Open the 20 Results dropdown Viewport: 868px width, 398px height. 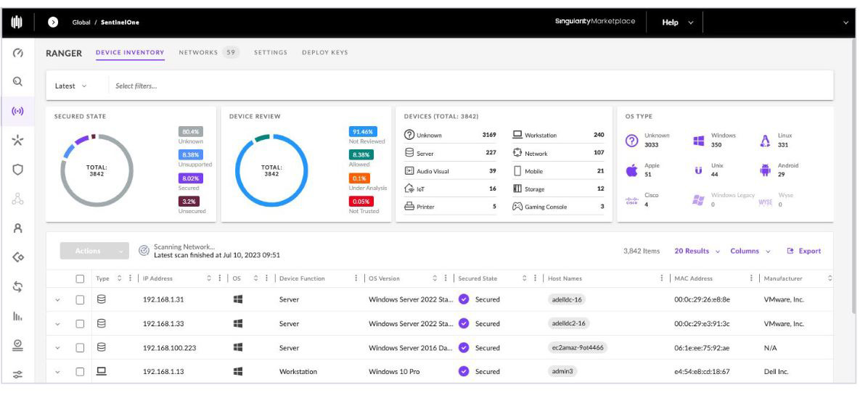(x=697, y=251)
